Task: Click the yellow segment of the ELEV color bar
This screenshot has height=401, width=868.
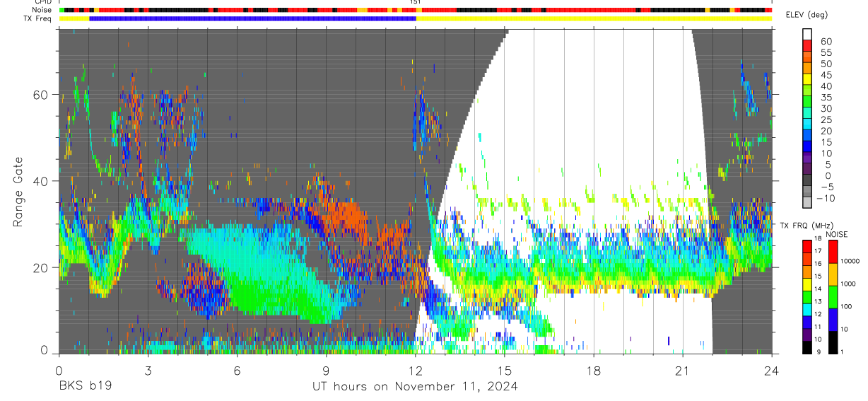Action: click(x=807, y=79)
